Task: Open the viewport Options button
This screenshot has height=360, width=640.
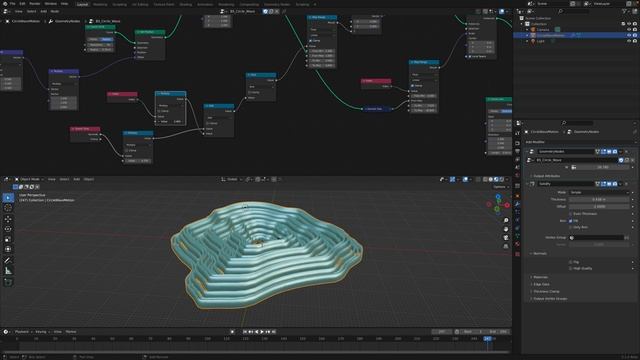Action: [x=500, y=187]
